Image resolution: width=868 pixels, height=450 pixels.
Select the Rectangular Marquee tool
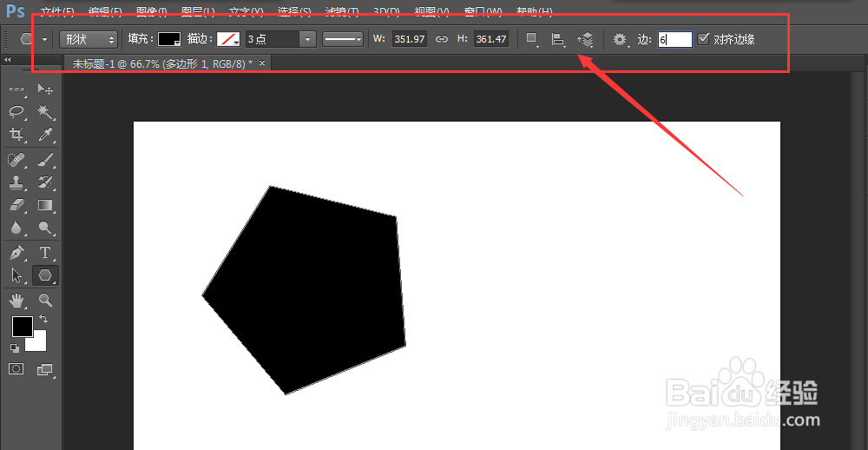(x=16, y=89)
